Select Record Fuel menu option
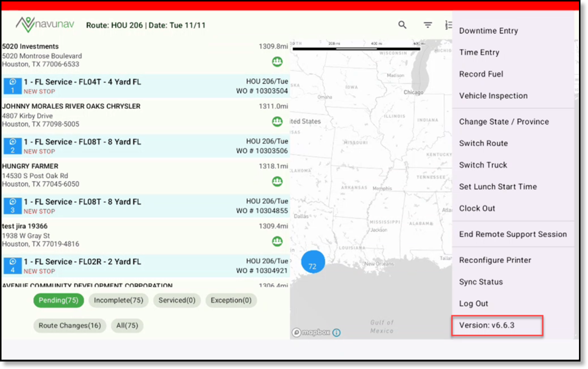588x369 pixels. 481,74
